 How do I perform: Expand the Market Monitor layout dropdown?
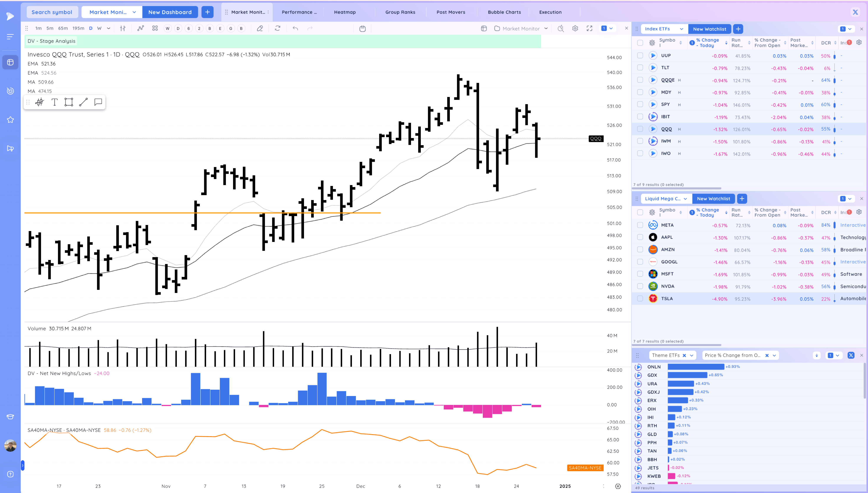(x=546, y=28)
